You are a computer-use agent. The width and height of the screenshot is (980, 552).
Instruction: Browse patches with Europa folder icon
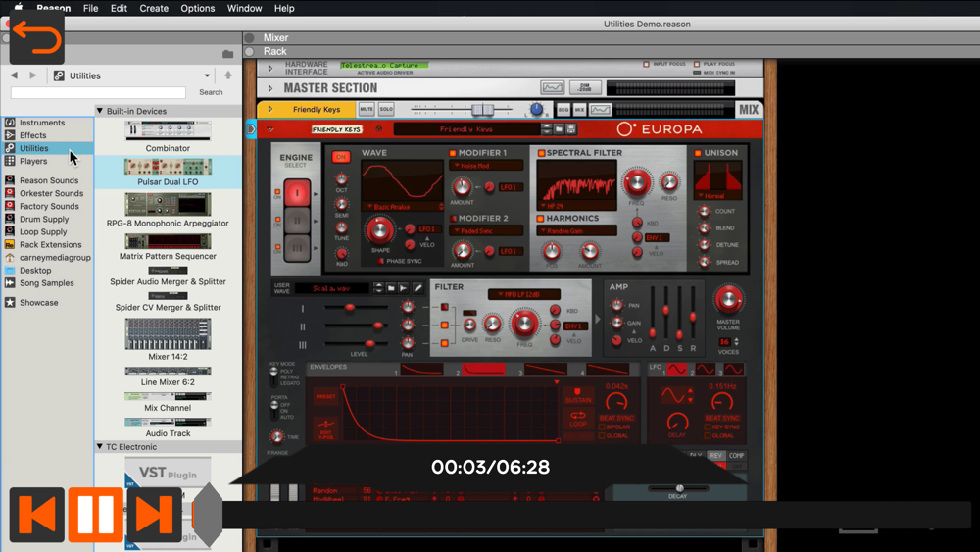point(559,129)
